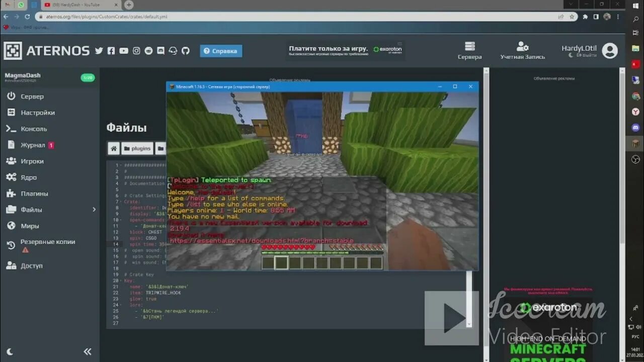Open Chrome tab search dropdown arrow
This screenshot has width=644, height=362.
(571, 4)
